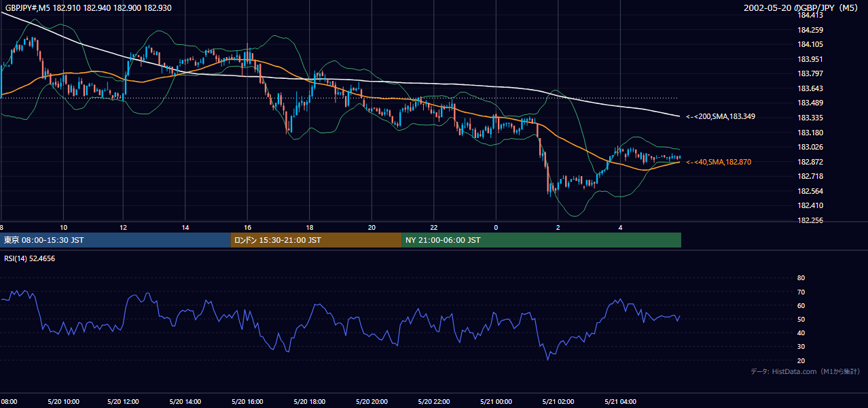This screenshot has width=868, height=408.
Task: Click the price axis value 182.872
Action: (810, 162)
